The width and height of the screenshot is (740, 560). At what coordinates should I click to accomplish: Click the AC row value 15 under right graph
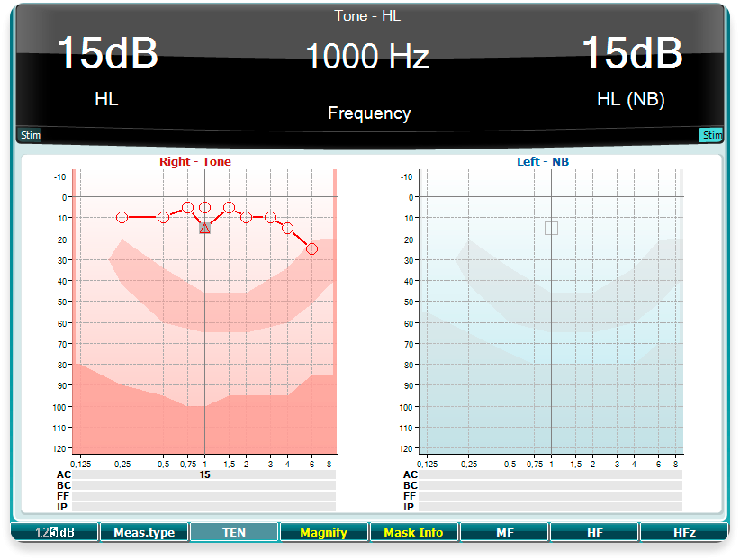[x=205, y=474]
